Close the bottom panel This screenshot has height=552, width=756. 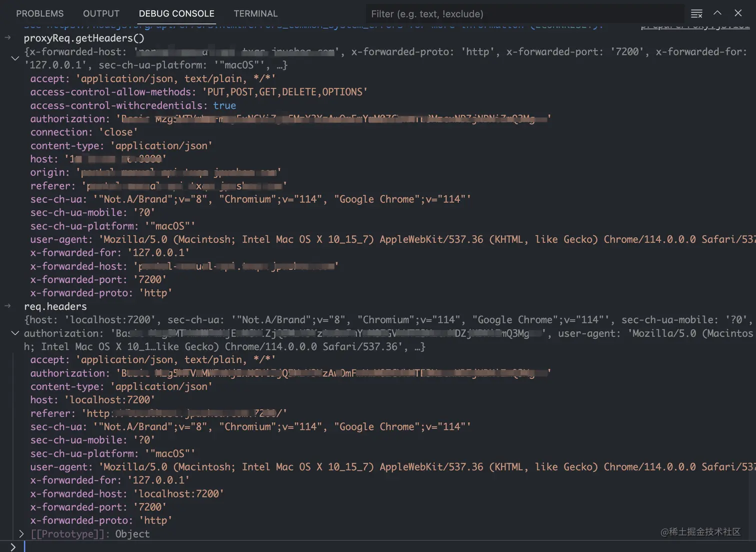(x=738, y=13)
